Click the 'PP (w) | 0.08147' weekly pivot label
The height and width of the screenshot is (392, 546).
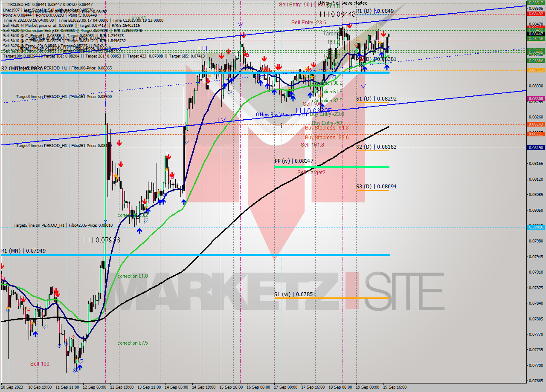coord(294,161)
